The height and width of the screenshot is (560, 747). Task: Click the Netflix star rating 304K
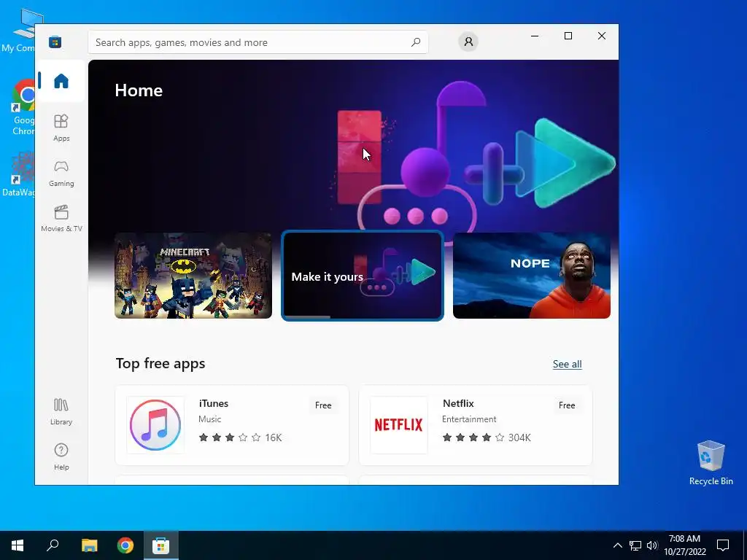click(487, 437)
